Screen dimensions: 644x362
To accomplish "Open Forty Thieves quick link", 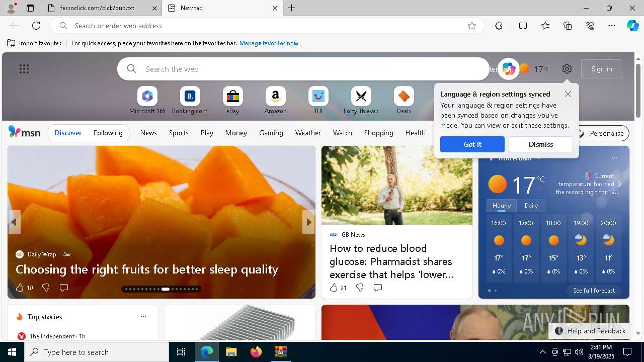I will 361,101.
